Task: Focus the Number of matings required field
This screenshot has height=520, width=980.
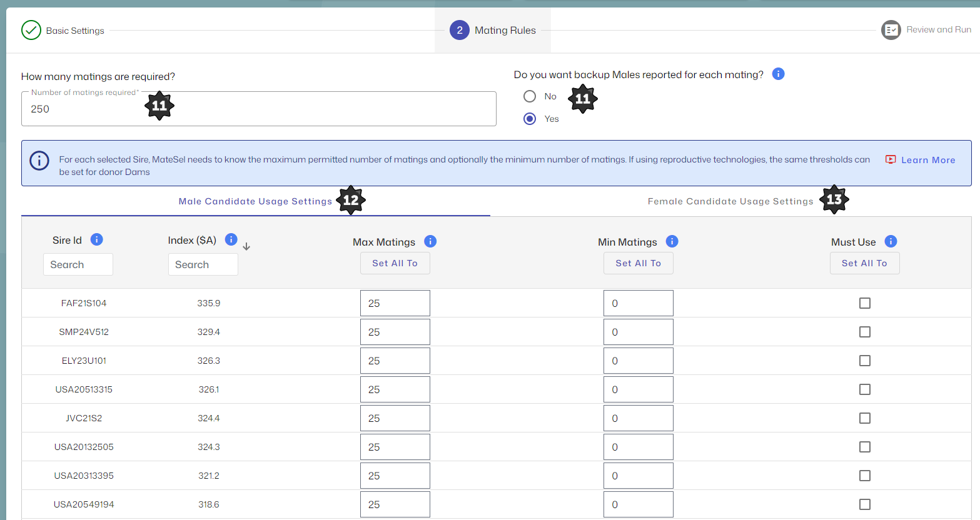Action: tap(258, 109)
